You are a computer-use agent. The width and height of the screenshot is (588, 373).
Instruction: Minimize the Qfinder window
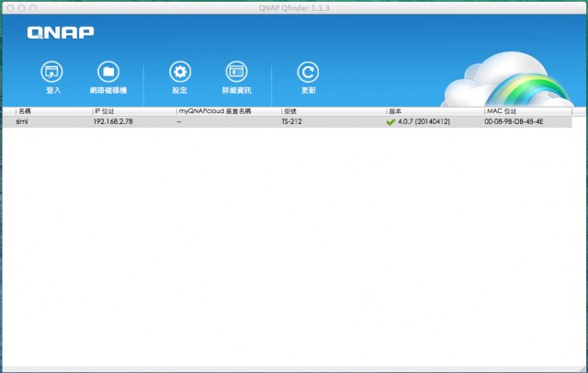pos(22,8)
